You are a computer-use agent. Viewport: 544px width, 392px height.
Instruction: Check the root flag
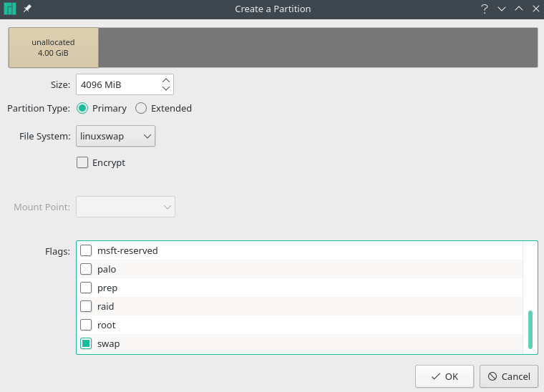click(x=86, y=325)
